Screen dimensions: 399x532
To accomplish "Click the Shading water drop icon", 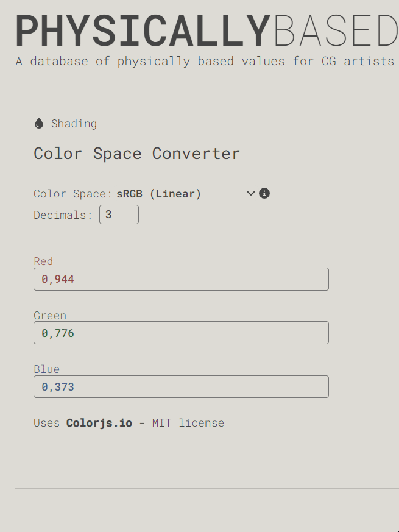I will coord(39,123).
